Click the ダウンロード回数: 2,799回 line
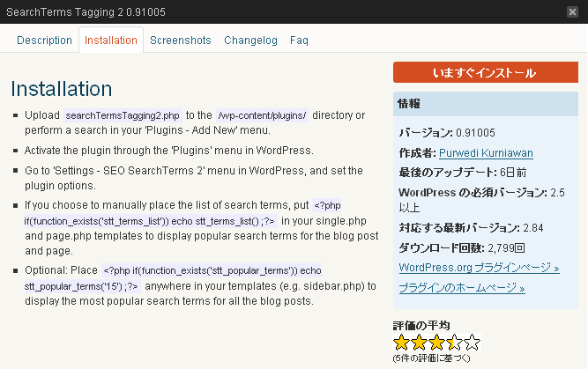This screenshot has height=369, width=588. coord(462,247)
